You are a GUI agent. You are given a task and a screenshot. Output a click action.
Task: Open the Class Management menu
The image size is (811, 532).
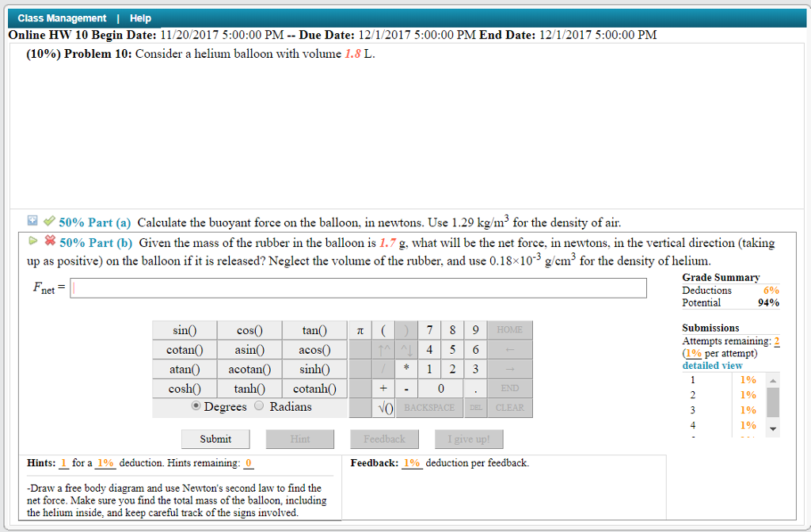[x=62, y=17]
